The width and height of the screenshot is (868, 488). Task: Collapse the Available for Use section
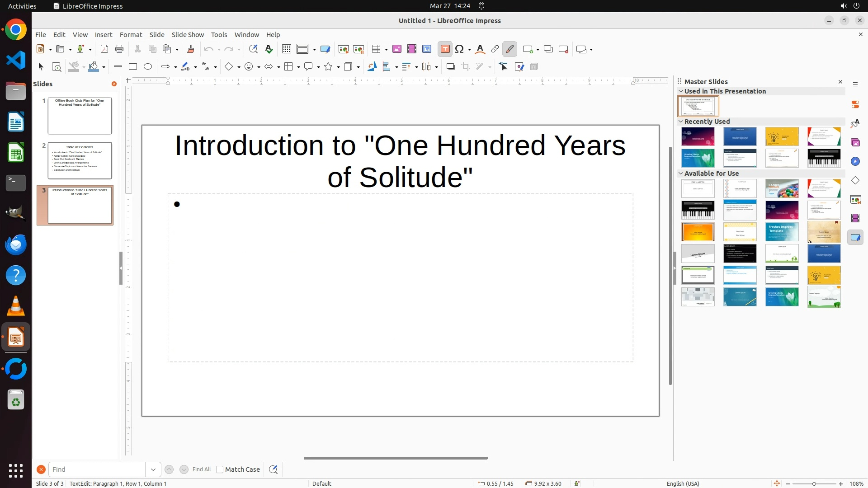(x=681, y=174)
